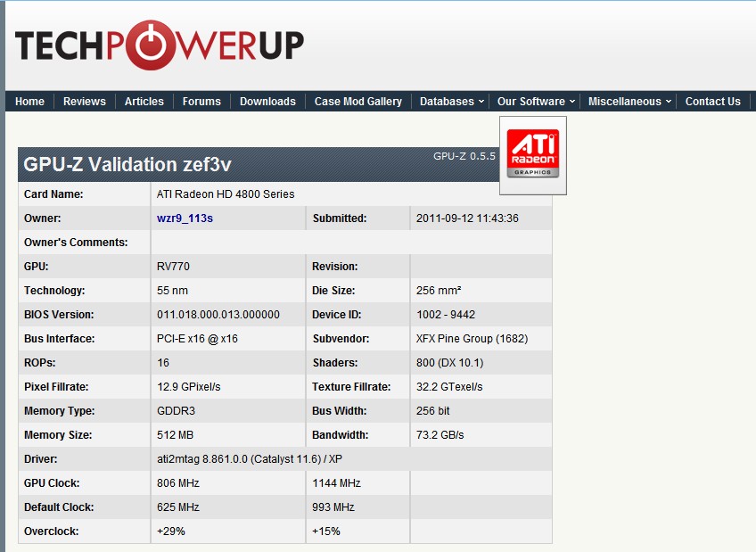The height and width of the screenshot is (552, 756).
Task: Open owner profile wzr9_113s
Action: (185, 218)
